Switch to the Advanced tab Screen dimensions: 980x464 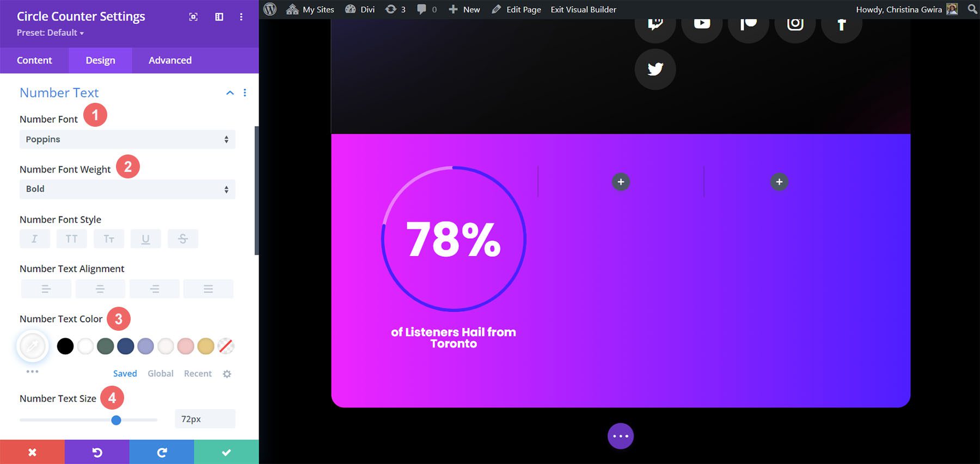click(x=170, y=60)
